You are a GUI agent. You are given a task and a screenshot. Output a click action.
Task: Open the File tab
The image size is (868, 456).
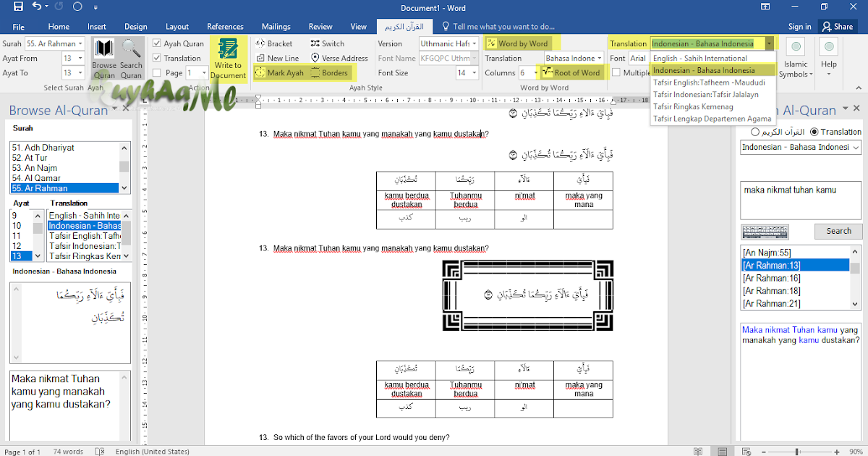[19, 27]
